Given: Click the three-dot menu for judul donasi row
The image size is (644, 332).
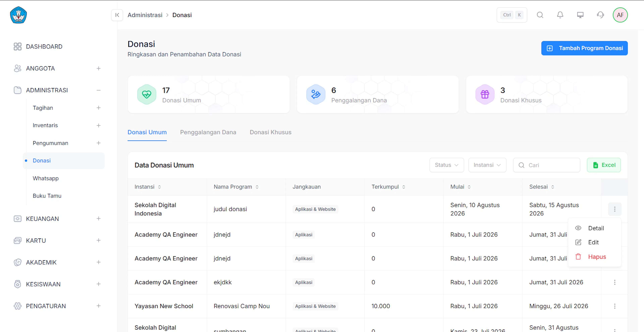Looking at the screenshot, I should click(x=614, y=209).
